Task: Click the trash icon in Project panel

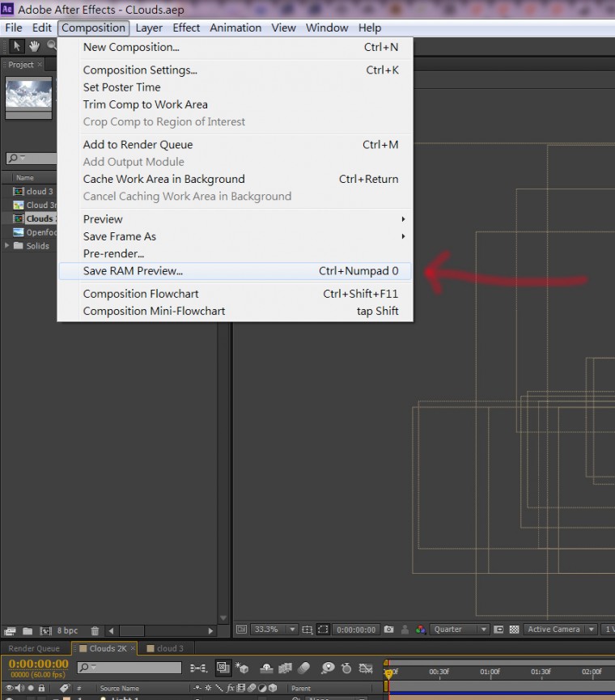Action: pyautogui.click(x=95, y=630)
